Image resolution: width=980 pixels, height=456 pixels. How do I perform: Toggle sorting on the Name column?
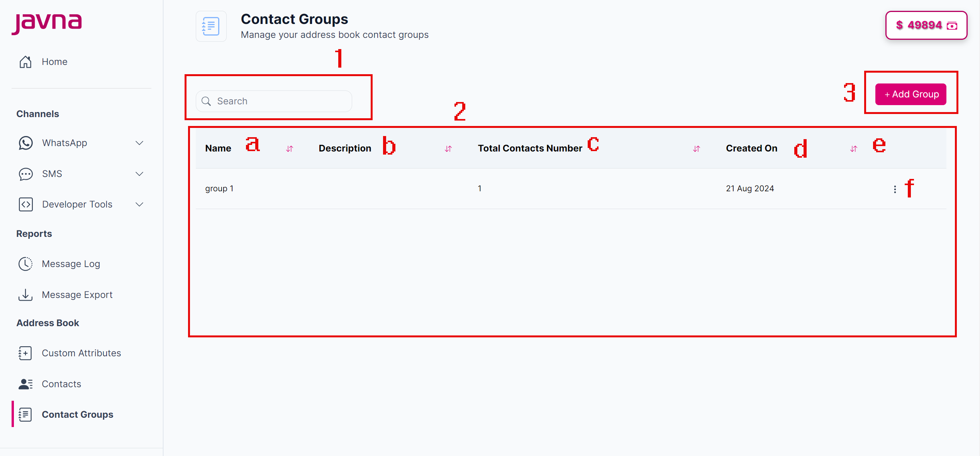pyautogui.click(x=290, y=148)
